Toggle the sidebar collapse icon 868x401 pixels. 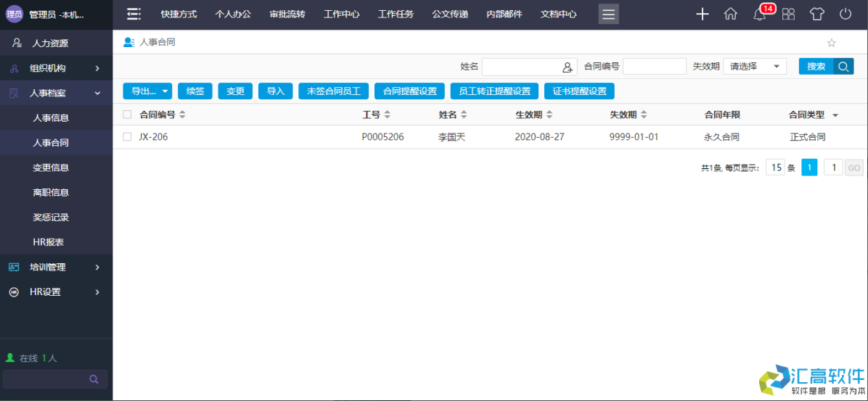(134, 15)
